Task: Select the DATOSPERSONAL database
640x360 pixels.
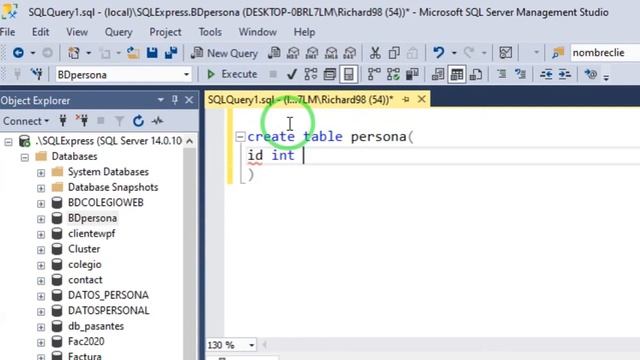Action: [109, 311]
